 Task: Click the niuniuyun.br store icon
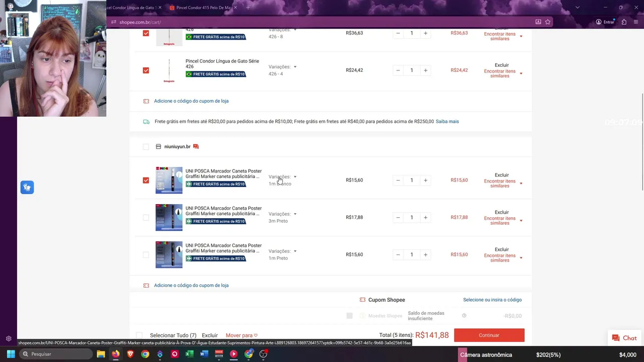(x=158, y=147)
